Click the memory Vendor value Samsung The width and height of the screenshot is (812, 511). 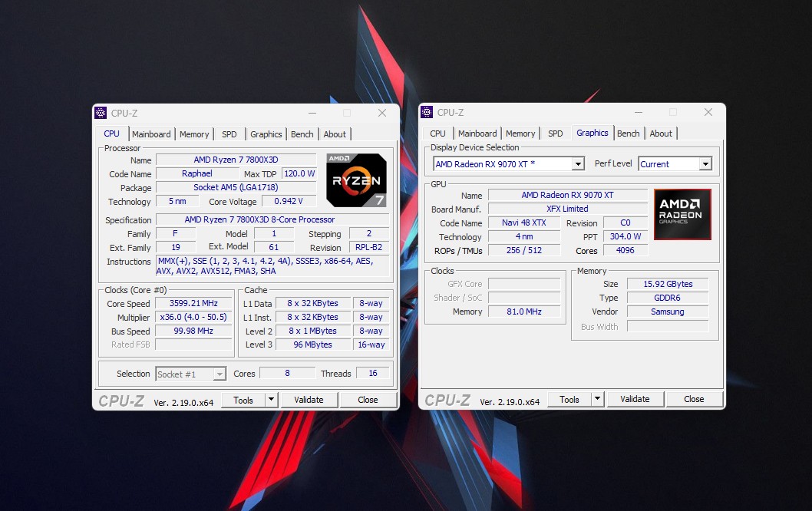668,312
